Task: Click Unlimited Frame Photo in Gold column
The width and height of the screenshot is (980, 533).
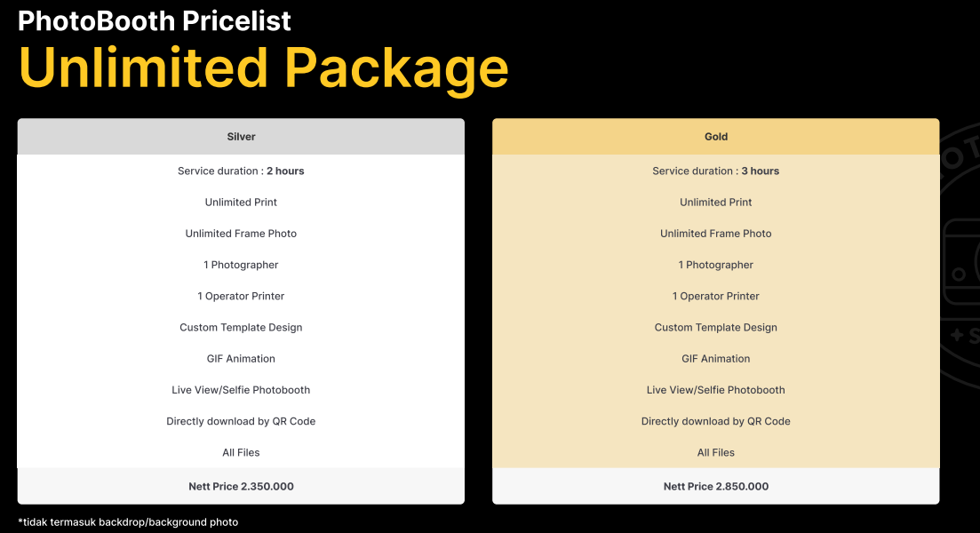Action: pos(715,233)
